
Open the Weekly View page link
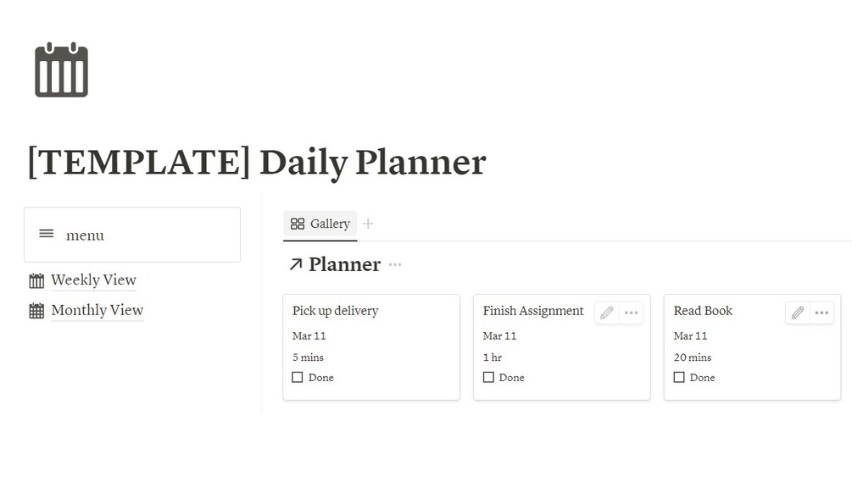(x=93, y=280)
